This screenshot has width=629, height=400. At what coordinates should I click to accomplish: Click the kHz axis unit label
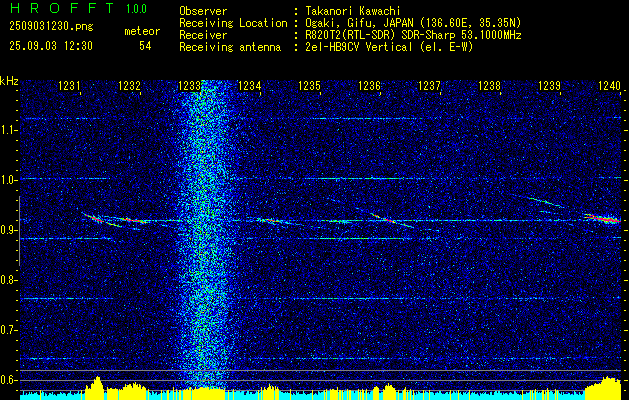(x=9, y=81)
